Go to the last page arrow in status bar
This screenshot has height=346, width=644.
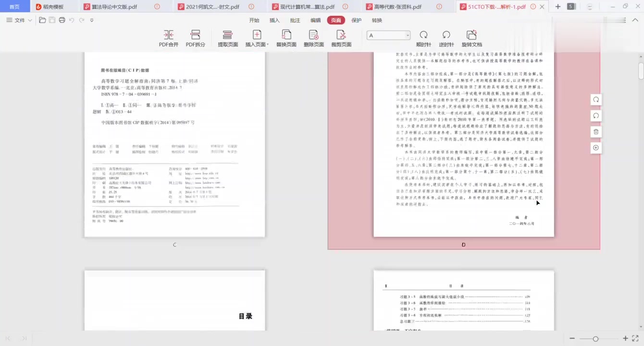pos(24,338)
